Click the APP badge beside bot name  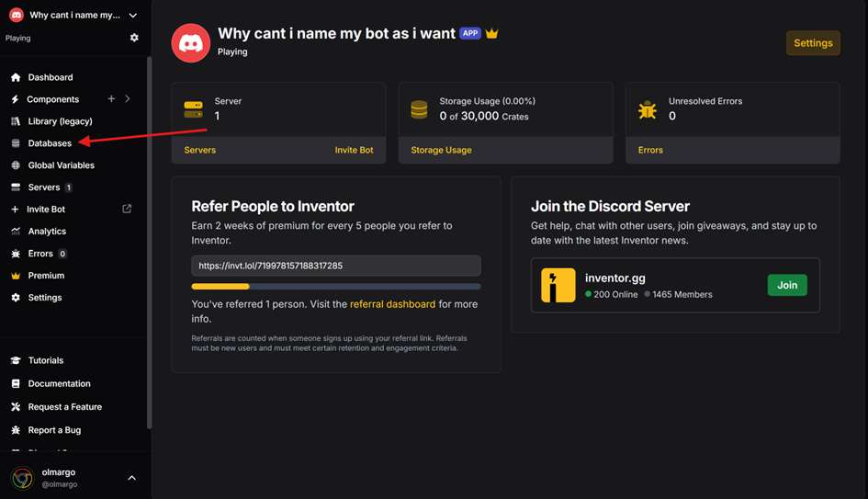pyautogui.click(x=470, y=33)
